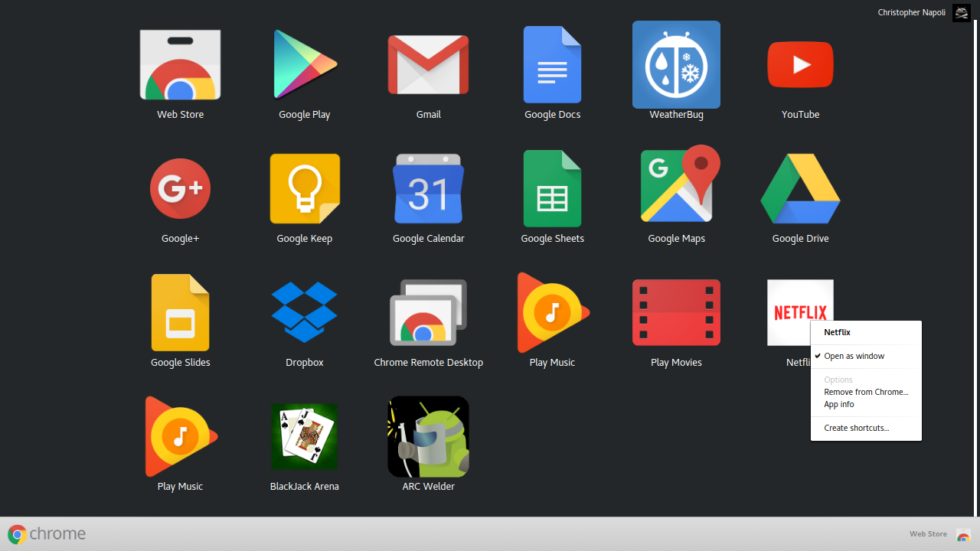Launch WeatherBug app
The image size is (980, 551).
(x=676, y=65)
